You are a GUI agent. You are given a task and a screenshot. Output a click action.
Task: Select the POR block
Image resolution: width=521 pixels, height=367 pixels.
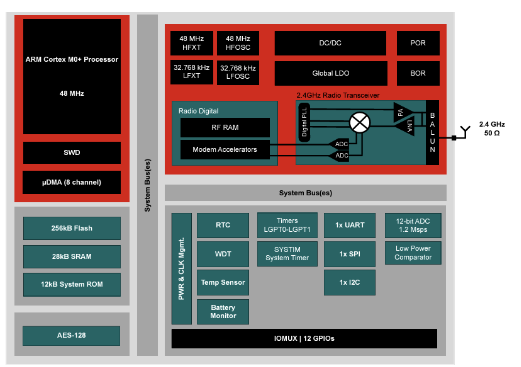pos(418,43)
